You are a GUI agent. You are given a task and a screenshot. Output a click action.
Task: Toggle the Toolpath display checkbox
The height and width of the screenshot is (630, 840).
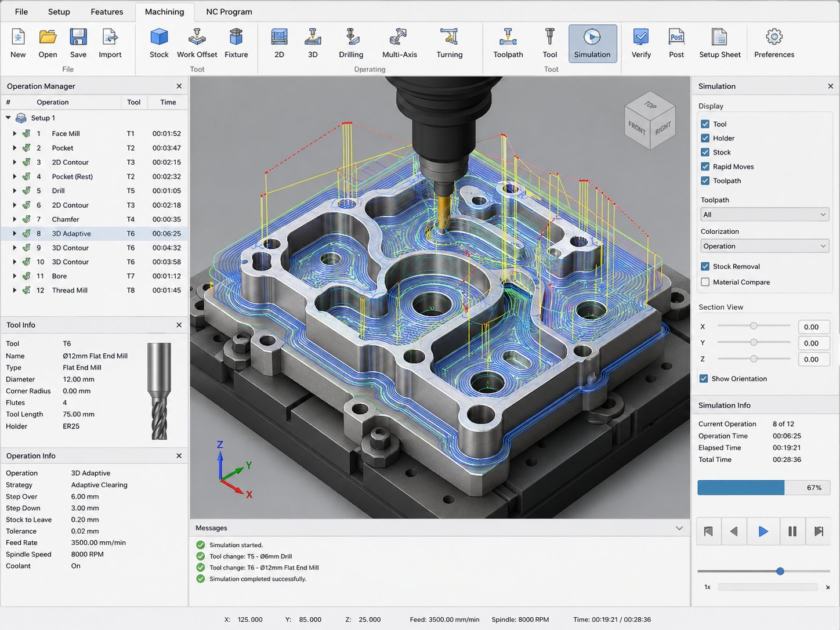pos(705,181)
